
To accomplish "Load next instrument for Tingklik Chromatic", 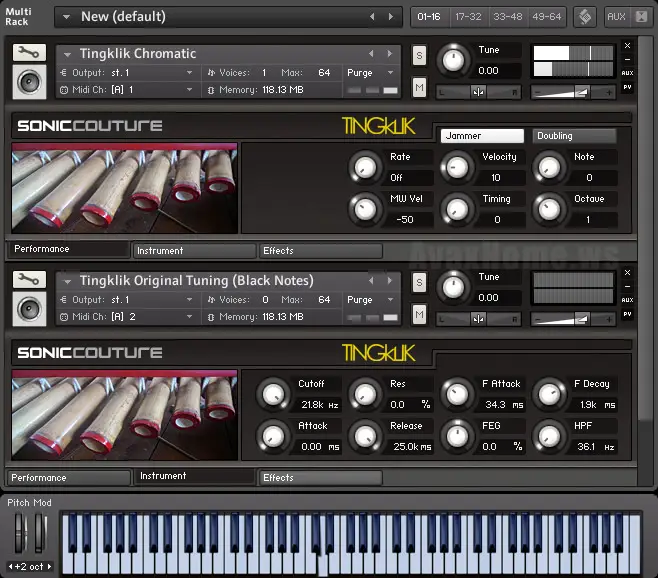I will point(390,54).
